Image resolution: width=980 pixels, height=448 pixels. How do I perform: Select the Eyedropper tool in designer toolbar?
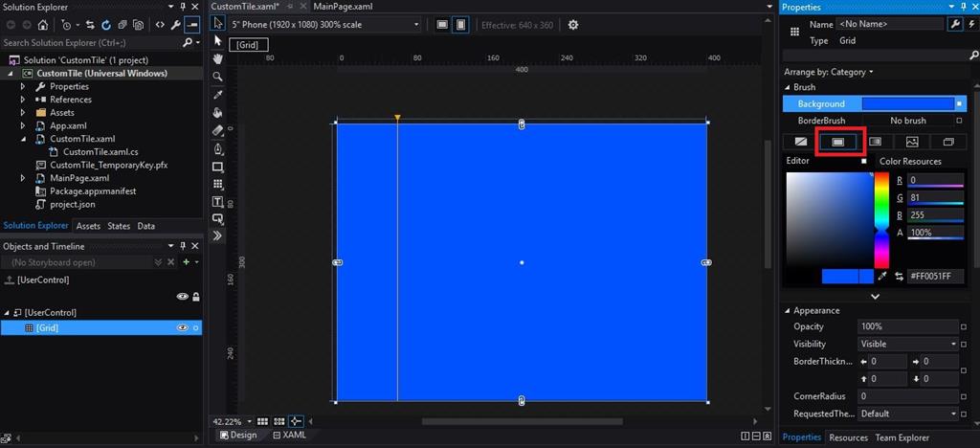point(217,95)
